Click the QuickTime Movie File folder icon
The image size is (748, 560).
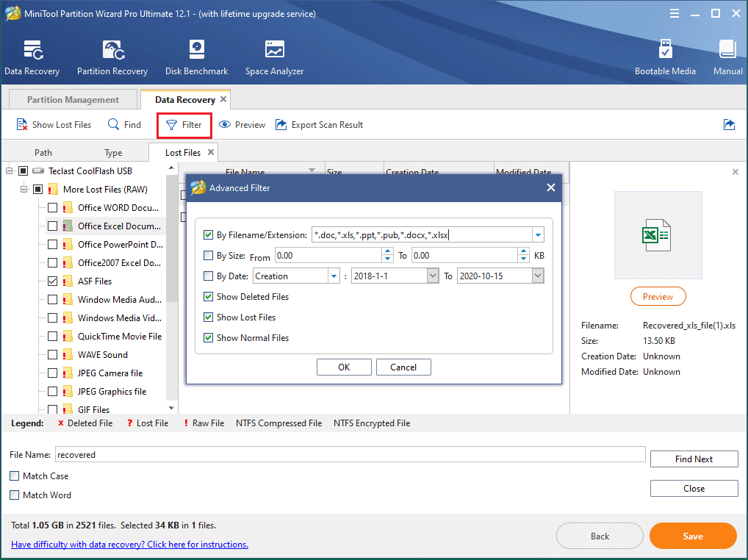(68, 337)
